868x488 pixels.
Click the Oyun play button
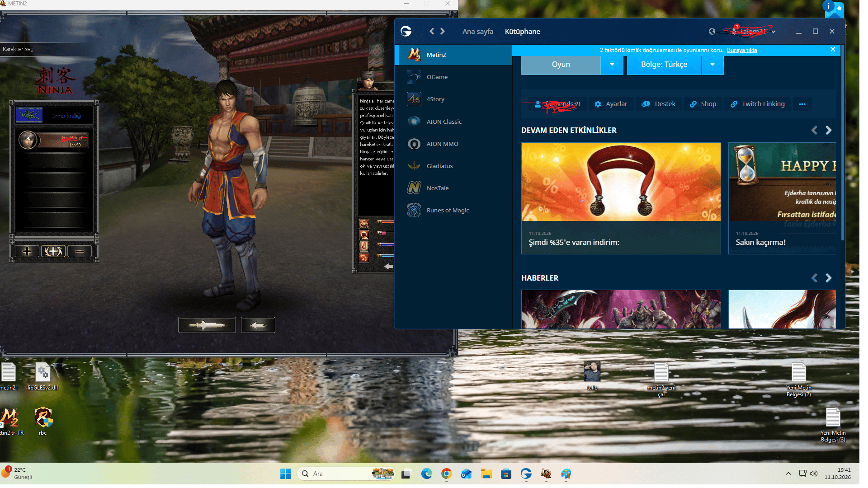tap(561, 65)
